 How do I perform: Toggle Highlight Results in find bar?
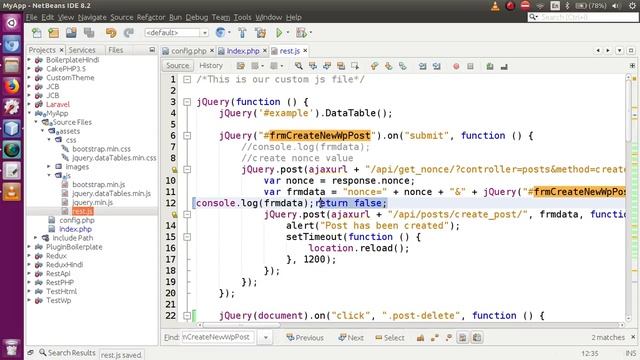(x=462, y=338)
